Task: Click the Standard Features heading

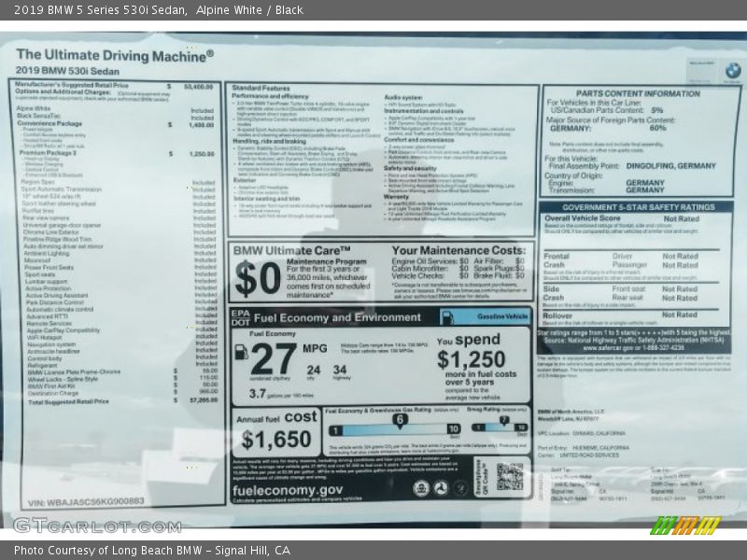Action: [261, 88]
